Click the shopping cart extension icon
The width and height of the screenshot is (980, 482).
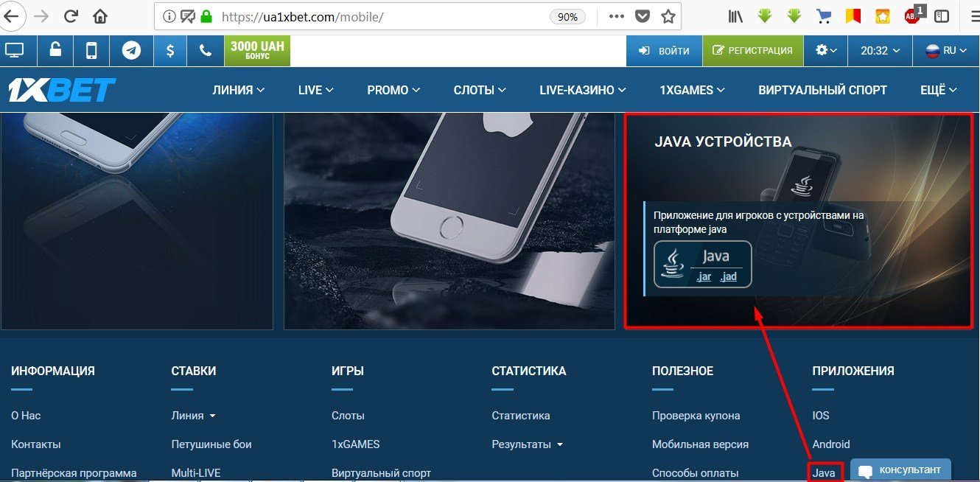825,16
